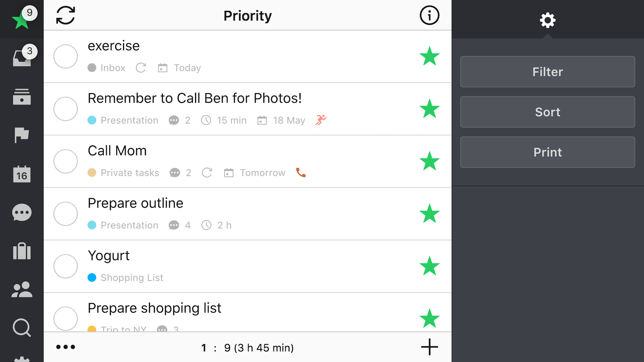The height and width of the screenshot is (362, 644).
Task: Toggle completion circle for Yogurt task
Action: [x=65, y=266]
